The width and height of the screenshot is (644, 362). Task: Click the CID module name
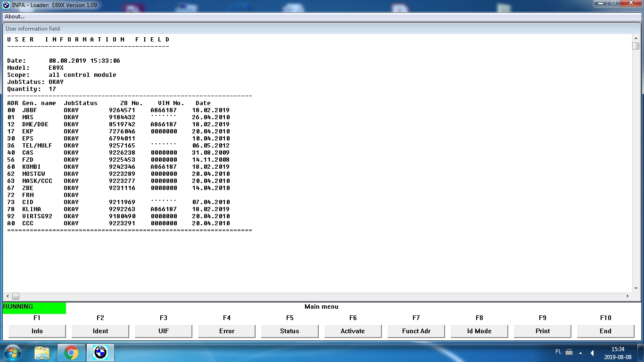[28, 202]
